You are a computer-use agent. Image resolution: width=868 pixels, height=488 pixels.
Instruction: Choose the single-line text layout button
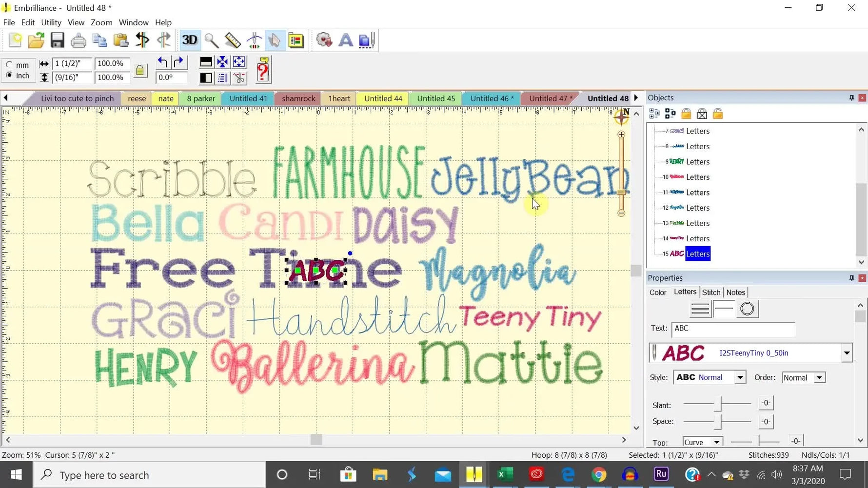(x=724, y=309)
